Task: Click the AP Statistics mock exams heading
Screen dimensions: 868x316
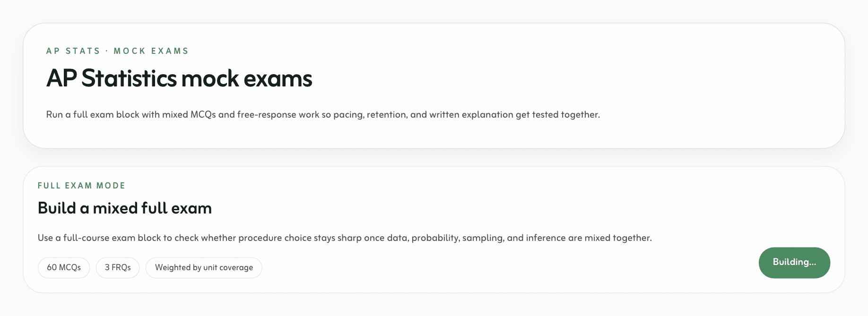Action: [x=179, y=78]
